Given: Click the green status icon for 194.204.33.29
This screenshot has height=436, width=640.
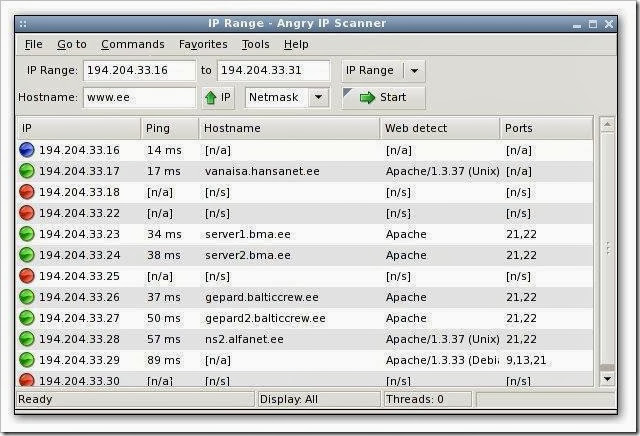Looking at the screenshot, I should coord(27,360).
